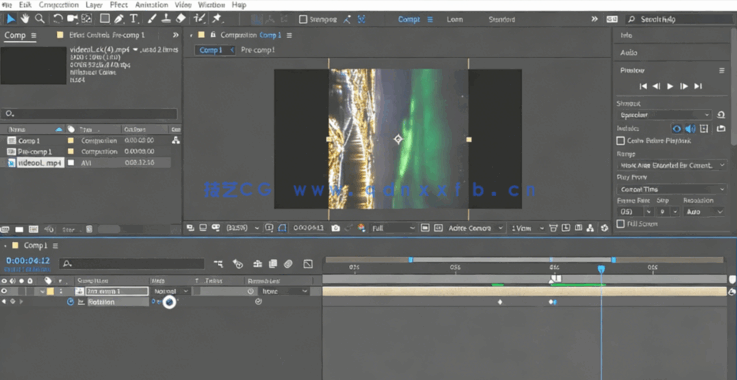This screenshot has width=737, height=380.
Task: Open the Play From dropdown
Action: pos(672,189)
